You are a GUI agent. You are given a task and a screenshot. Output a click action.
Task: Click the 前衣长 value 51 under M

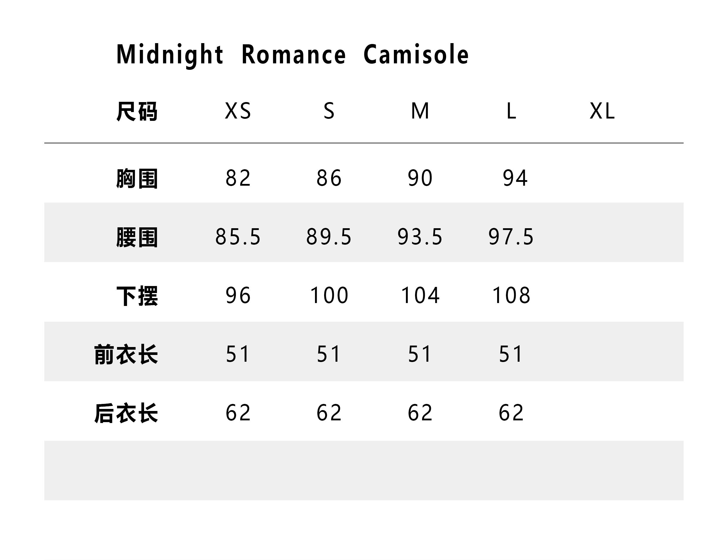[420, 354]
